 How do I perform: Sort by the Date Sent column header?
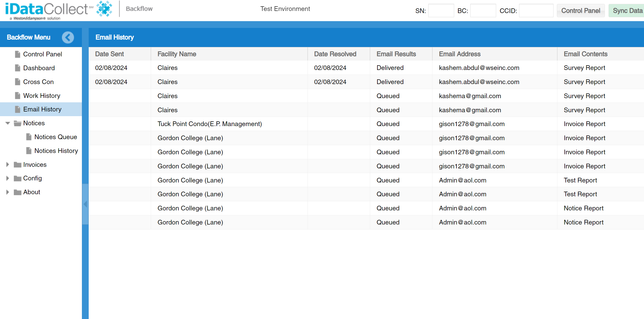pos(120,54)
